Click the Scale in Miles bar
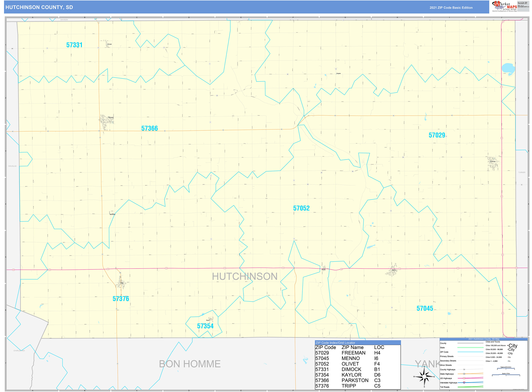Viewport: 532px width, 392px height. [506, 375]
